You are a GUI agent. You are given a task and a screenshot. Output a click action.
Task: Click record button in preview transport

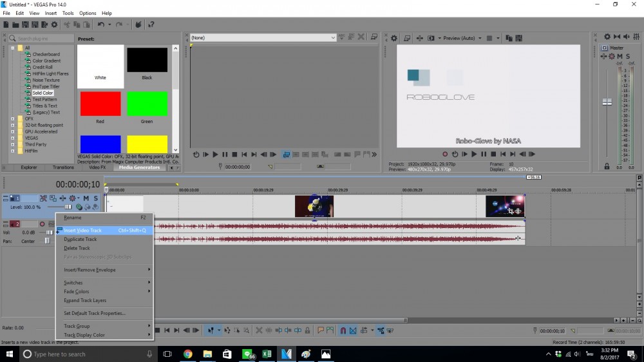pyautogui.click(x=445, y=154)
